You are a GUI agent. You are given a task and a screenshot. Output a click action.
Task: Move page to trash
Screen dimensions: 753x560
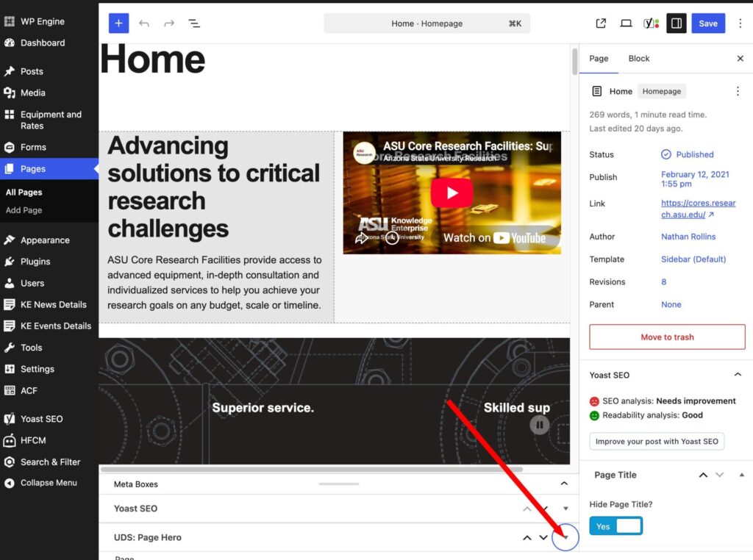(x=667, y=337)
